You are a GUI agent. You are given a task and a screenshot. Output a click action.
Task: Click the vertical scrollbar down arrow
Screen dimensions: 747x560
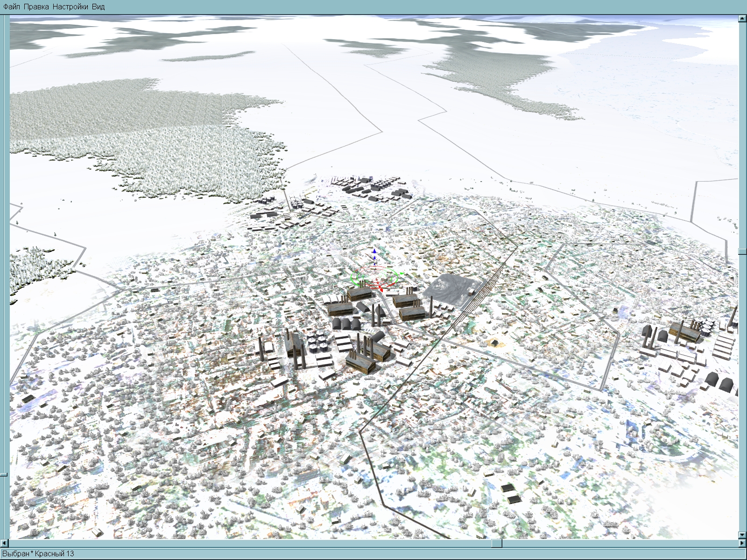pyautogui.click(x=742, y=535)
